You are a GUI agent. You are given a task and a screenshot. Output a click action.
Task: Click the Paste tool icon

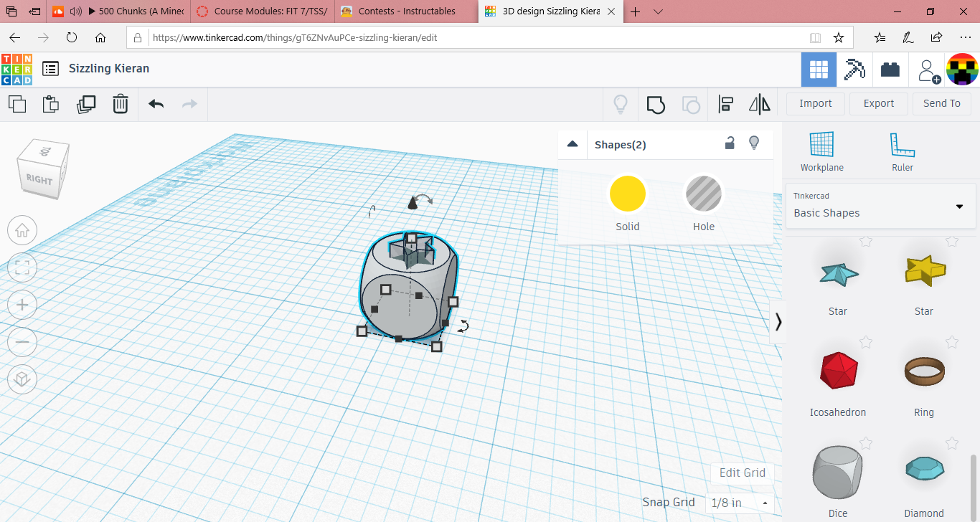pos(51,104)
